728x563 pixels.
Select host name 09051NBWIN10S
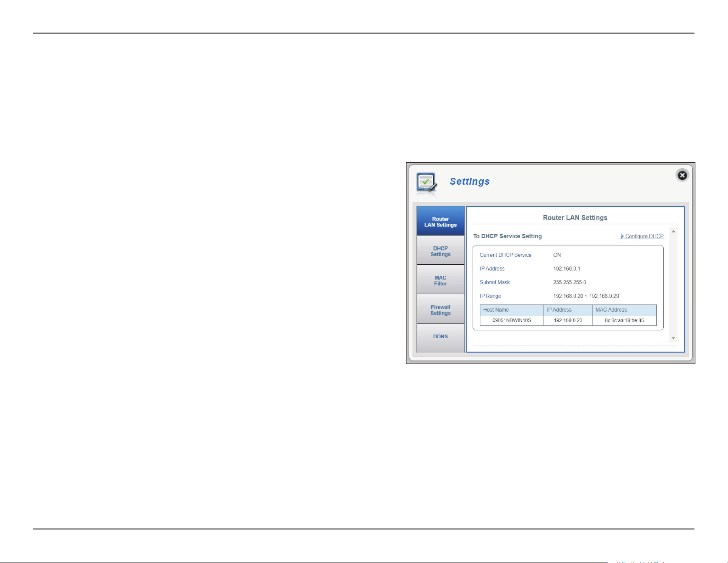pos(512,320)
